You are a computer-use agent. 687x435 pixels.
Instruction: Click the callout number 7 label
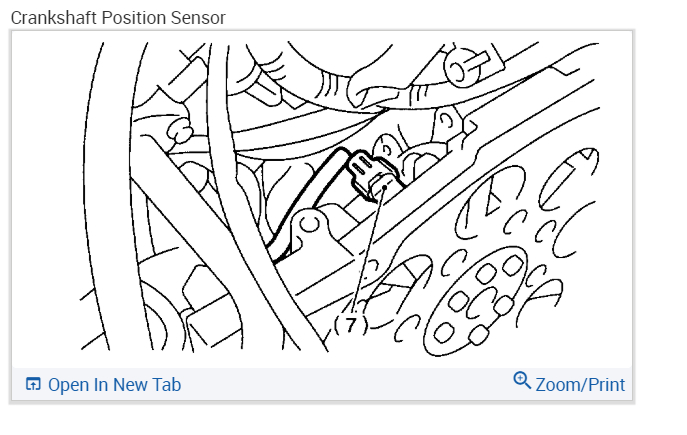(x=351, y=323)
